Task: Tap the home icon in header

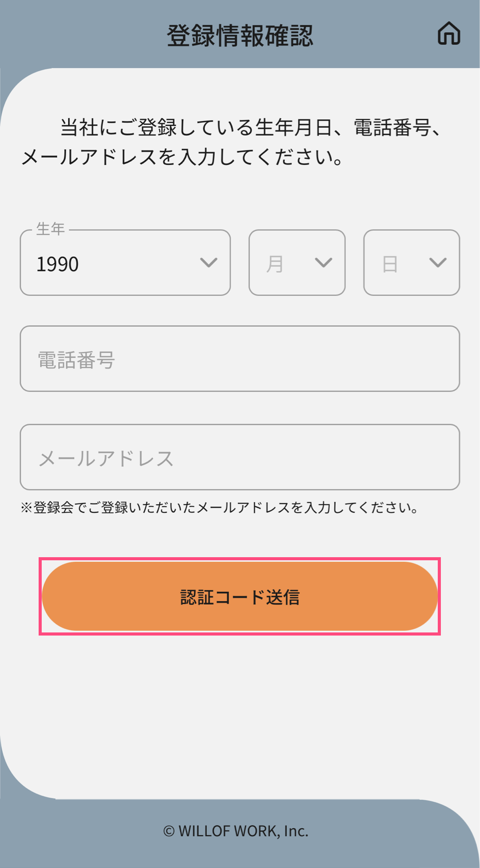Action: 449,34
